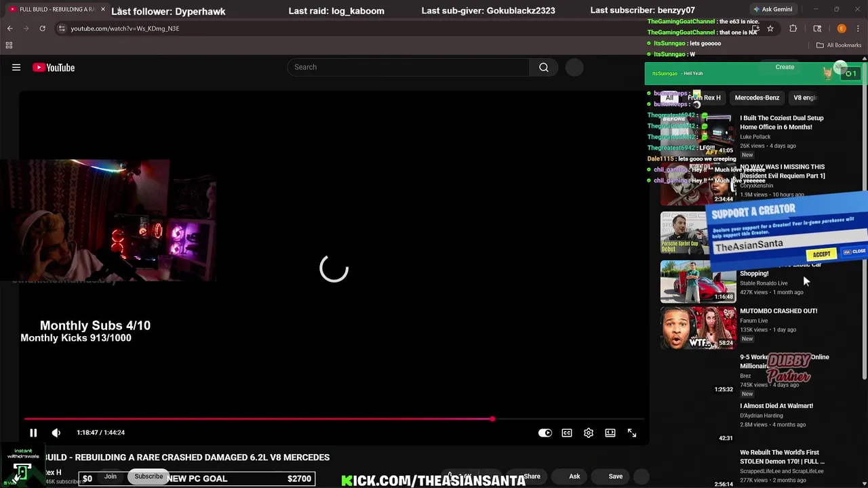Reload the page with the browser refresh button
Viewport: 868px width, 488px height.
42,28
